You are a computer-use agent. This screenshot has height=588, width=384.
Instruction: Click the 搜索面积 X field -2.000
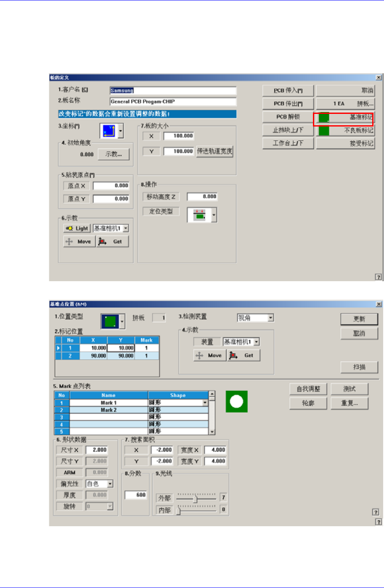click(162, 450)
